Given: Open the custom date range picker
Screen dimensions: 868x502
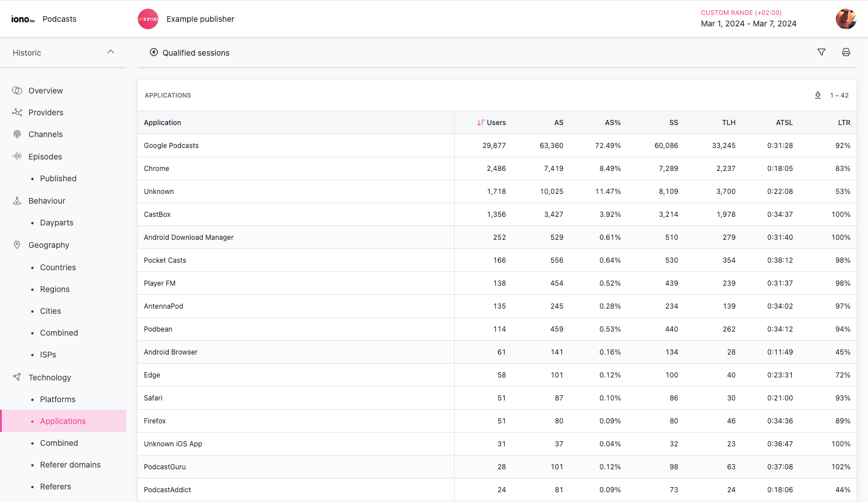Looking at the screenshot, I should [x=748, y=19].
